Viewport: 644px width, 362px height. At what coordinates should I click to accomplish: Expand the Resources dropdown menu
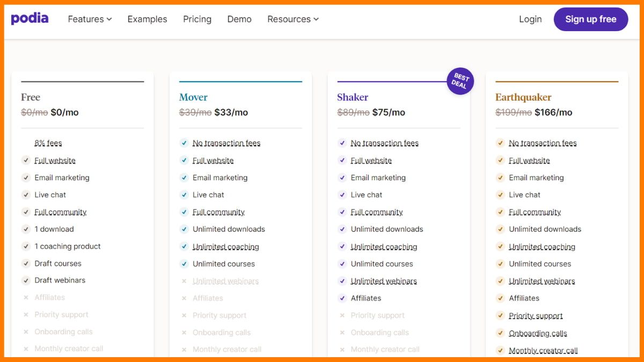tap(293, 19)
